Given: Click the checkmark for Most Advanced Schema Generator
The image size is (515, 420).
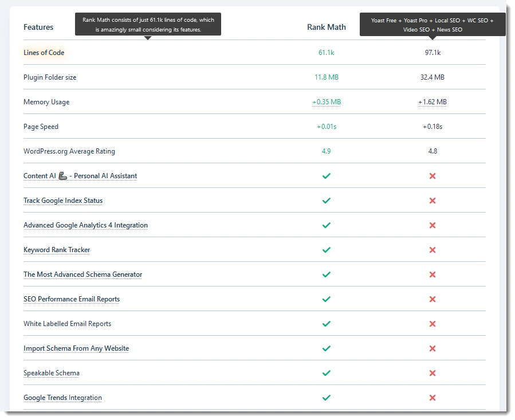Looking at the screenshot, I should coord(326,274).
